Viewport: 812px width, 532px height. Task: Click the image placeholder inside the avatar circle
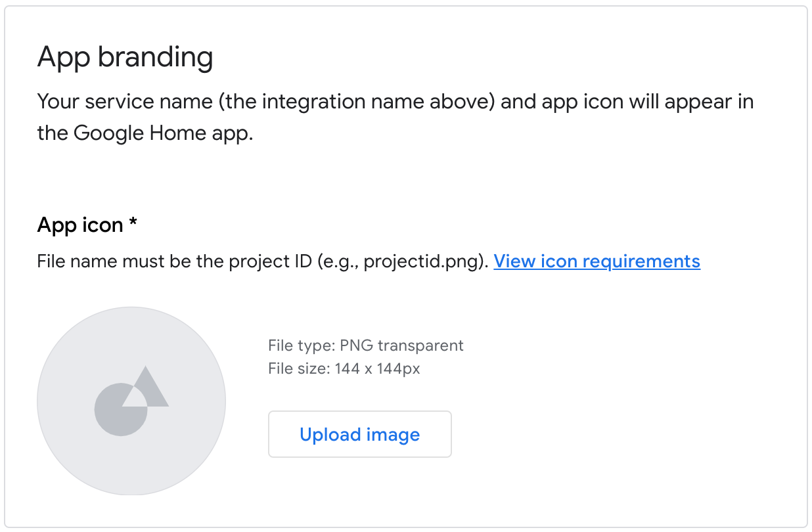[x=131, y=402]
